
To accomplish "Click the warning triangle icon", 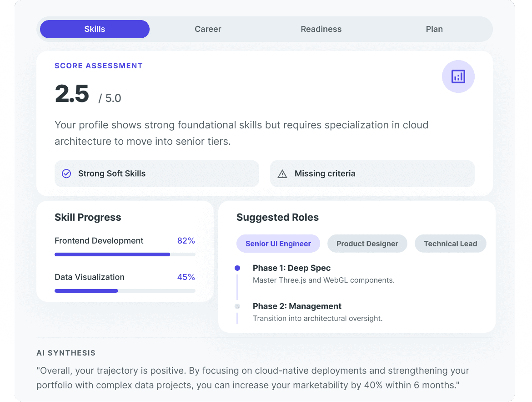I will 282,174.
